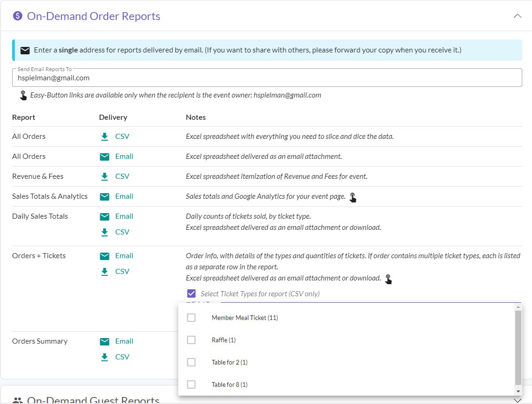Click envelope icon for Sales Totals & Analytics

click(104, 196)
